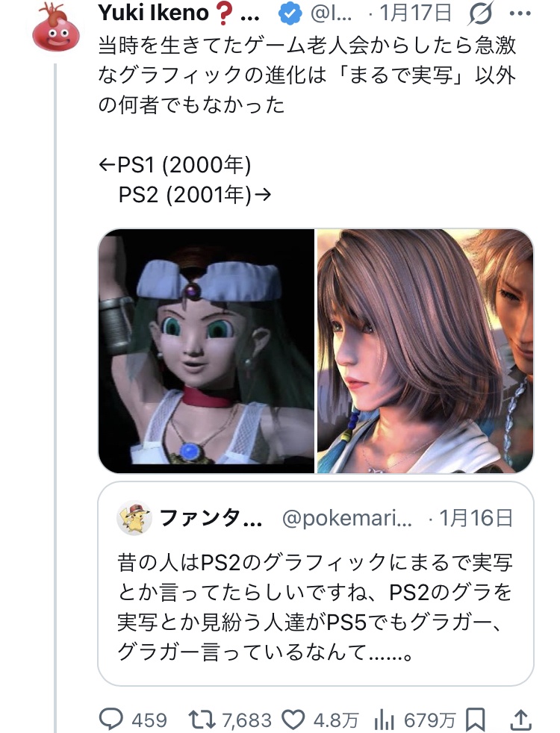Click the 1月16日 quoted post date
This screenshot has height=733, width=560.
click(476, 519)
